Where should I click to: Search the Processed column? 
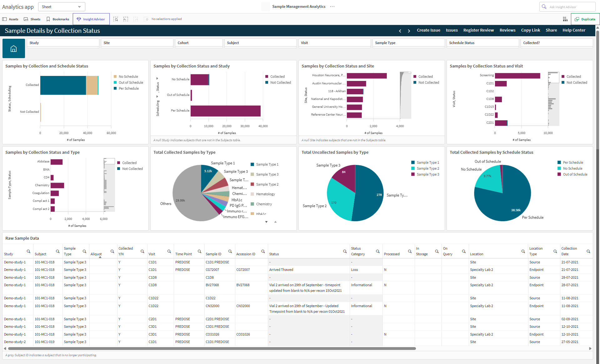[x=410, y=252]
